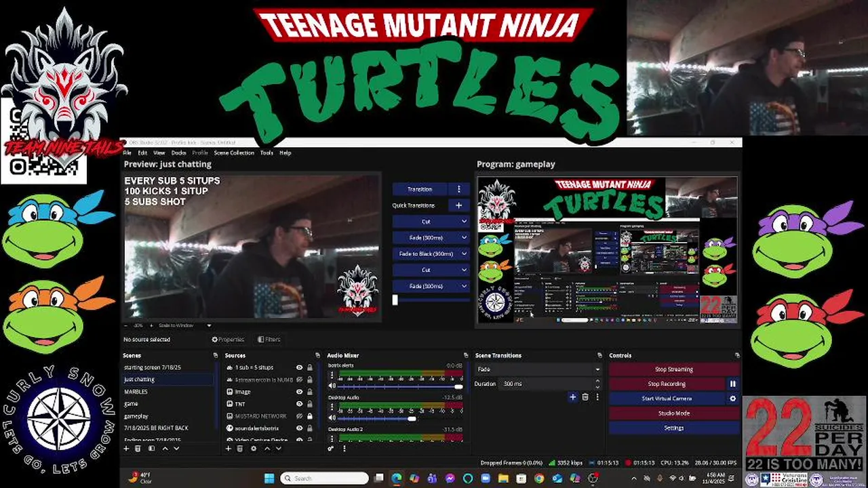Unlock the '1 sub = 5 situps' source

310,367
